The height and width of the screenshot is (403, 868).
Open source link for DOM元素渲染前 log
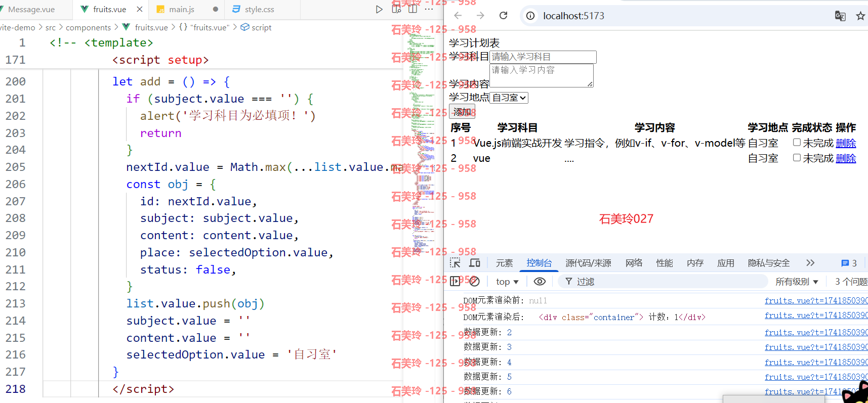pyautogui.click(x=816, y=300)
